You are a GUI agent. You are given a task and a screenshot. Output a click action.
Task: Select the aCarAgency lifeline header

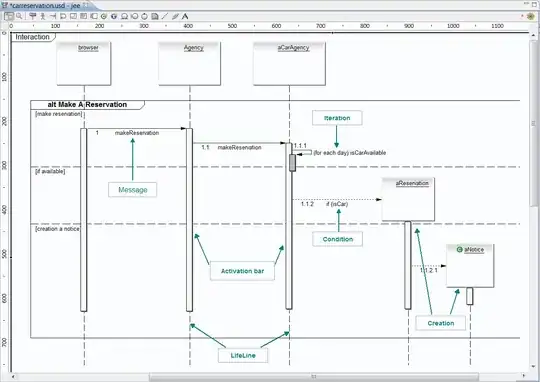[289, 64]
